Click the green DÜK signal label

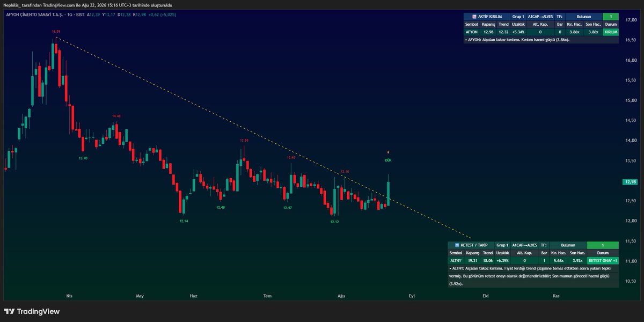click(388, 160)
